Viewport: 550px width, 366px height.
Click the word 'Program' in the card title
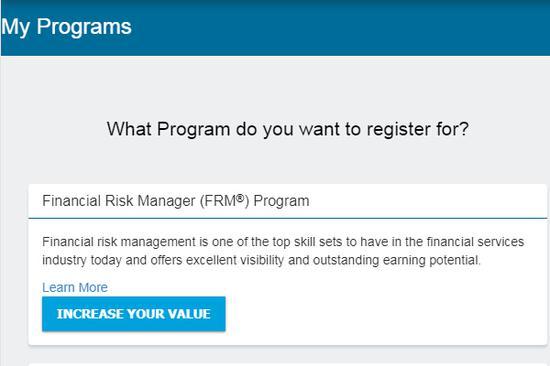click(281, 201)
